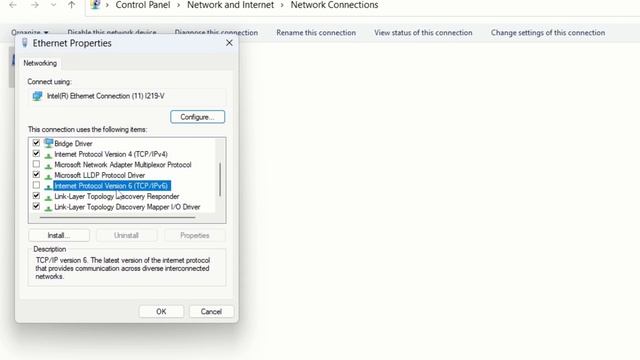This screenshot has height=360, width=640.
Task: Select the Networking tab
Action: (x=40, y=63)
